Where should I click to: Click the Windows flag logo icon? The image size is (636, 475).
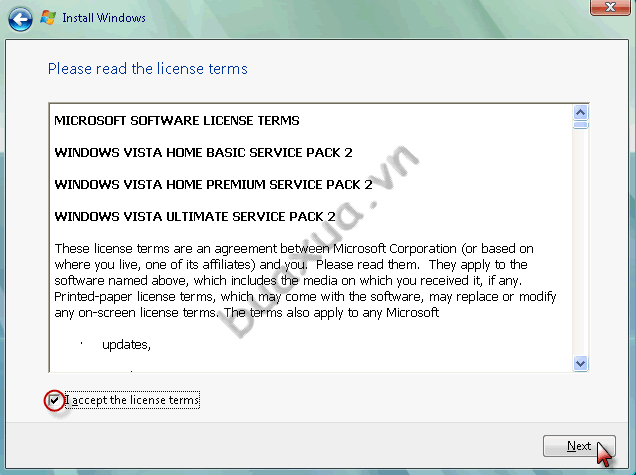pyautogui.click(x=48, y=18)
